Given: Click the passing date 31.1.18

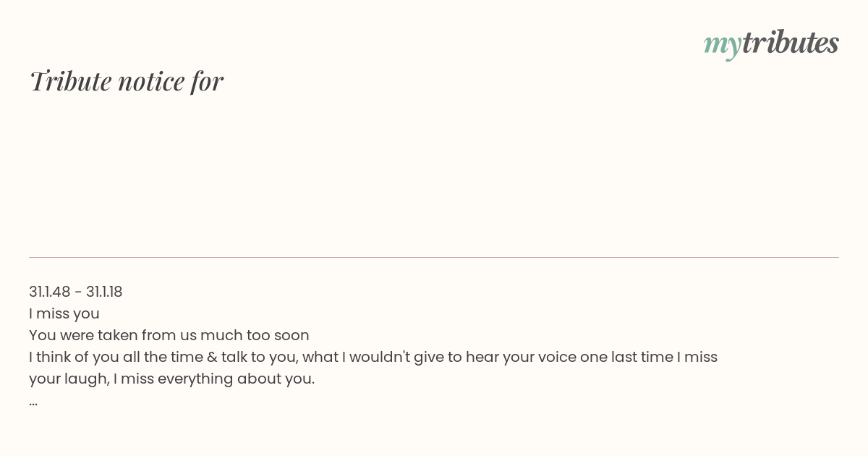Looking at the screenshot, I should (104, 292).
